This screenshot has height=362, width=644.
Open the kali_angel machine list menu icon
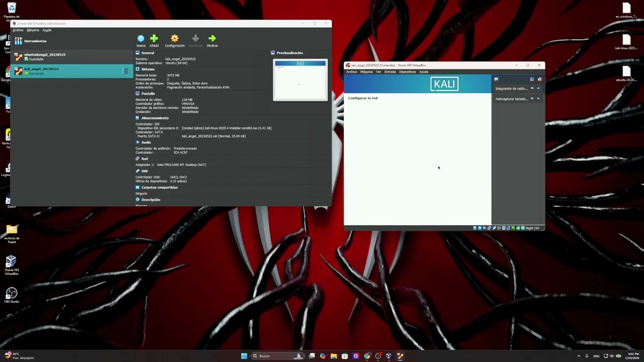[125, 71]
